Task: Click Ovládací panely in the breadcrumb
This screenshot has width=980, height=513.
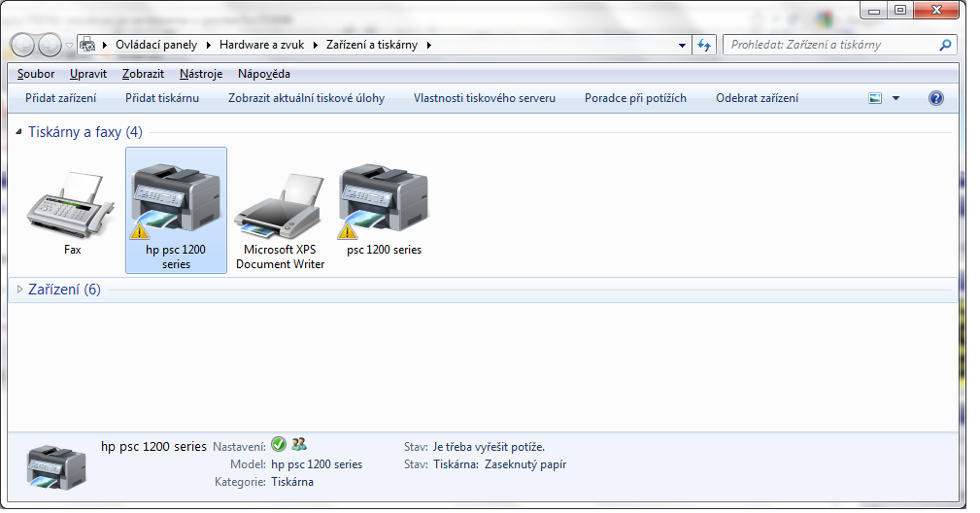Action: [156, 45]
